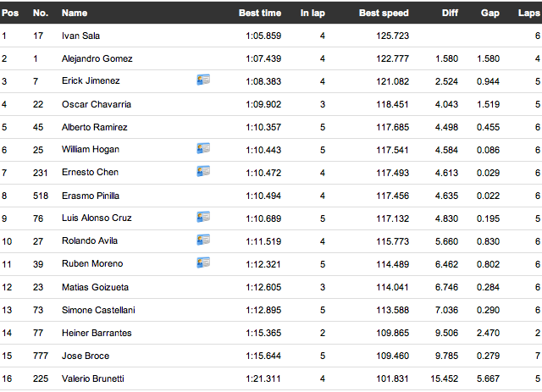Select Heiner Barrantes in position 14
The width and height of the screenshot is (542, 392).
tap(97, 333)
